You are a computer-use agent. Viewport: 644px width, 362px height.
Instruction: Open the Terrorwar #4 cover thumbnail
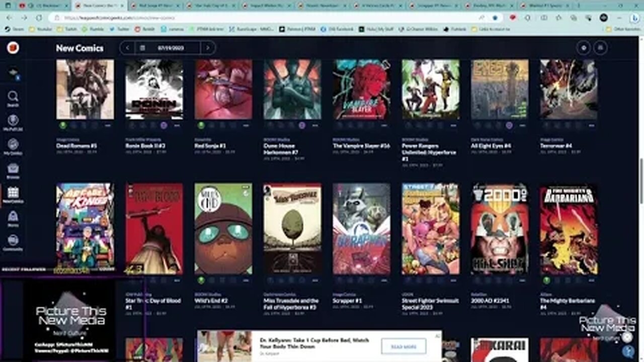[569, 89]
